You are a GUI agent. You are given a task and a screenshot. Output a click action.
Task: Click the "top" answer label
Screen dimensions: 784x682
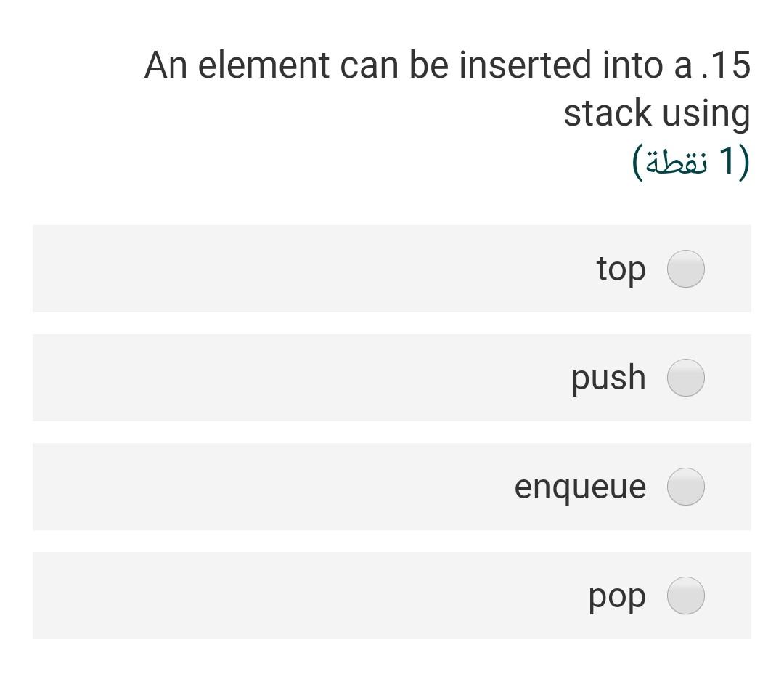coord(621,269)
